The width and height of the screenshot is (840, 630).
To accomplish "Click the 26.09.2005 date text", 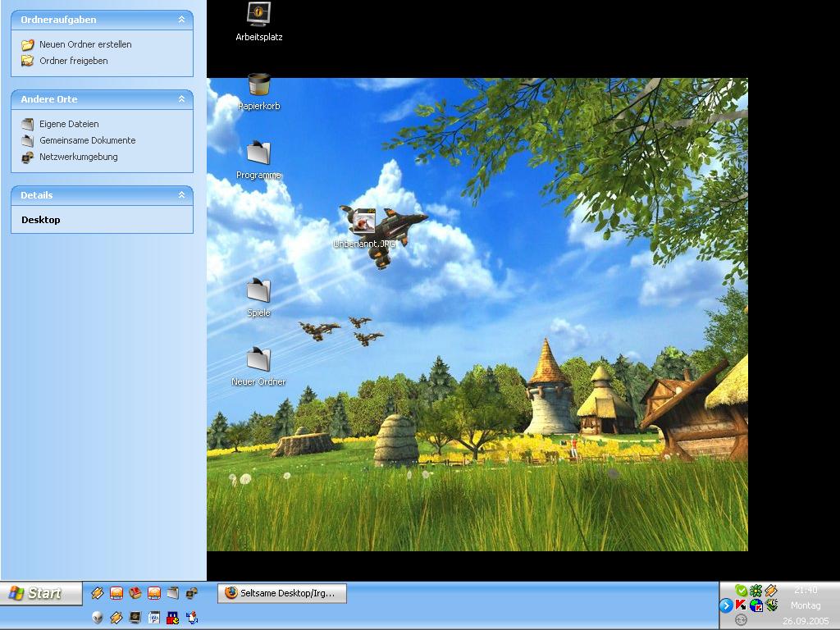I will point(806,621).
